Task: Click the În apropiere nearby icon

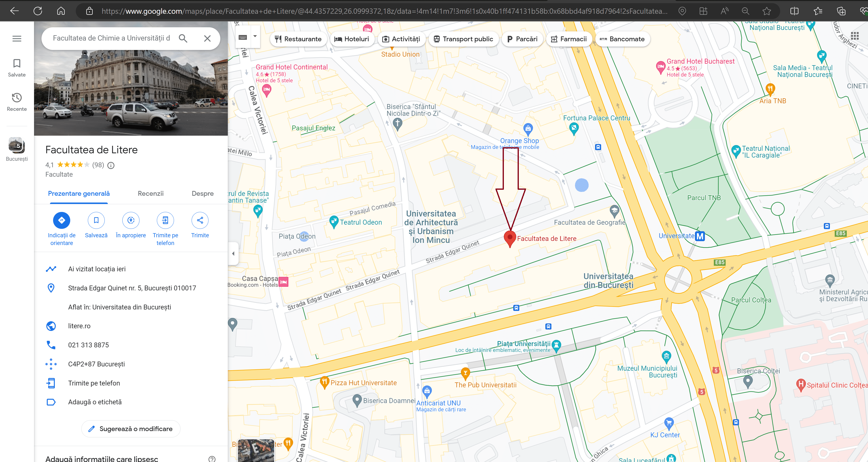Action: pyautogui.click(x=131, y=220)
